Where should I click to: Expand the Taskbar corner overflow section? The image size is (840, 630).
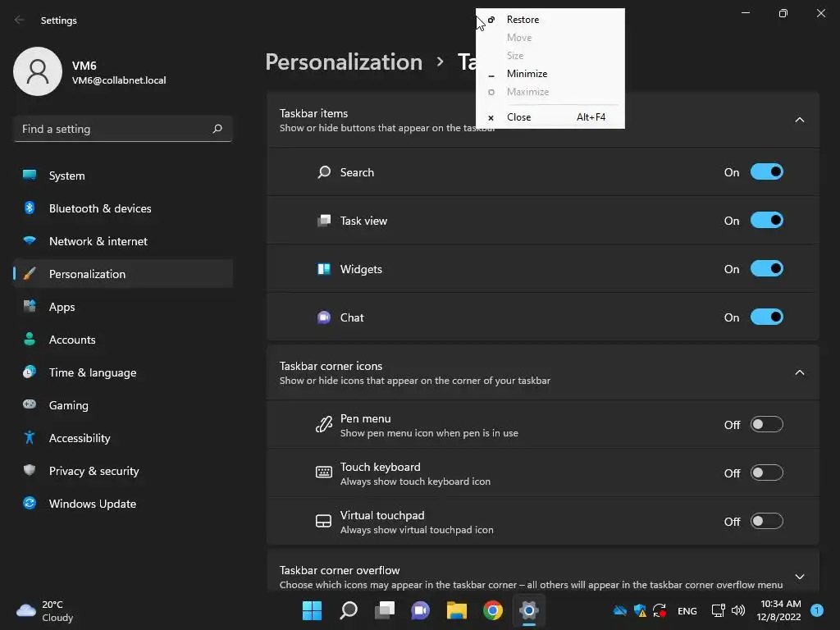[799, 577]
